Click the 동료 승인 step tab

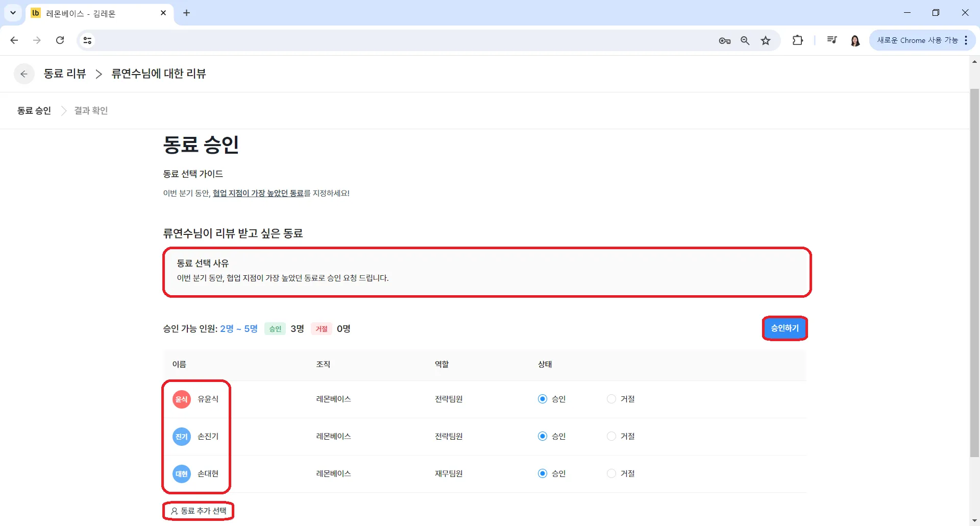(34, 111)
